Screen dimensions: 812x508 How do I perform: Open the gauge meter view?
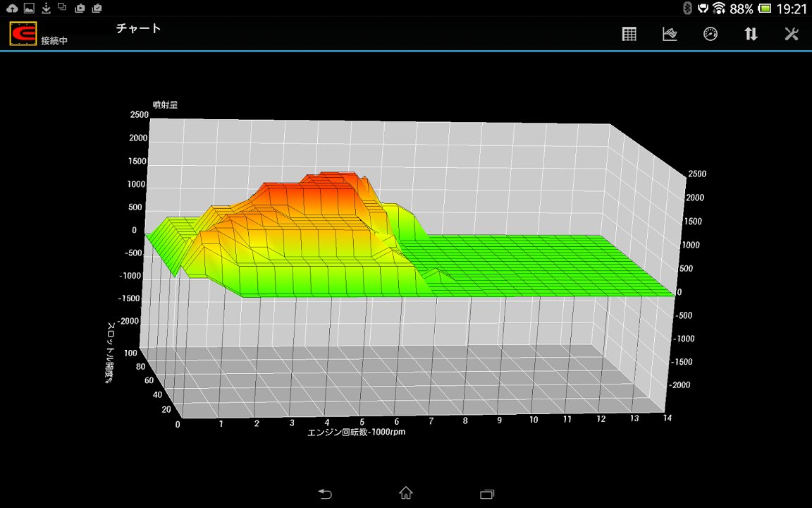pos(710,34)
